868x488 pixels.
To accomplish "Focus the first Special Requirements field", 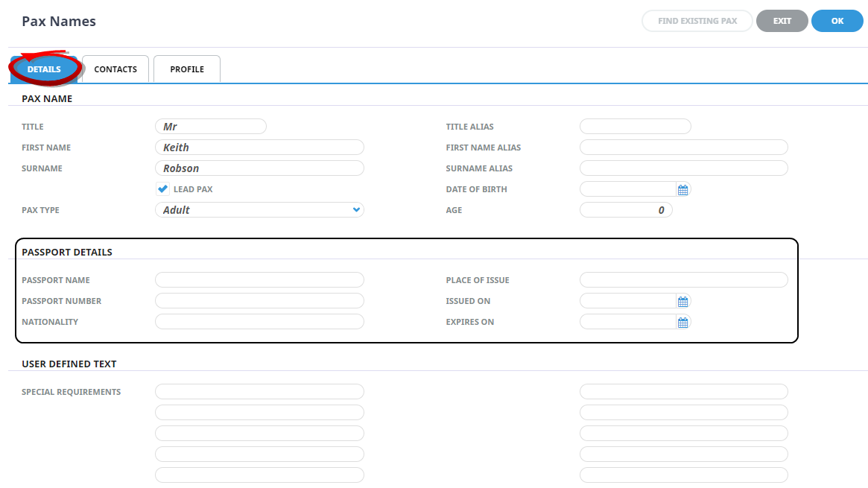I will 259,392.
